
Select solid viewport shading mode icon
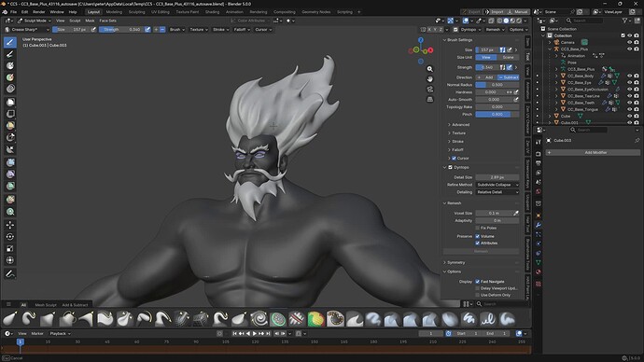(x=506, y=21)
